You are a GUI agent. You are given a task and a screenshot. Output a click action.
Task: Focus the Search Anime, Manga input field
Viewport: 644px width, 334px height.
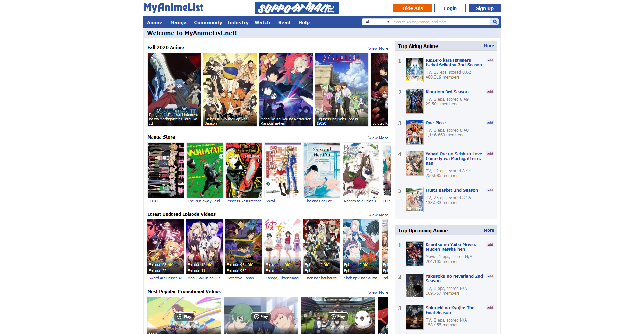(x=441, y=22)
